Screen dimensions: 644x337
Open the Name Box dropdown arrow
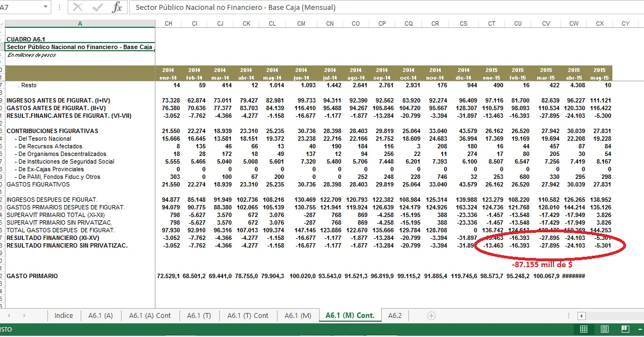46,8
